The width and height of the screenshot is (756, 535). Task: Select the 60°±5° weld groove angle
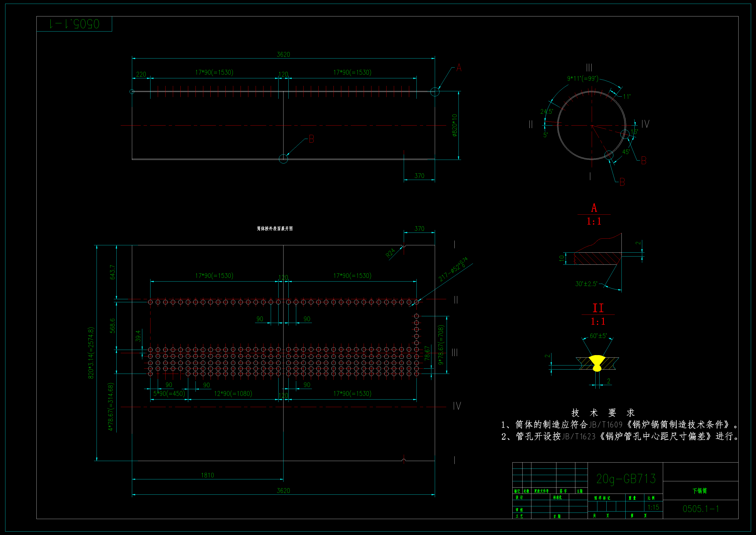tap(598, 336)
